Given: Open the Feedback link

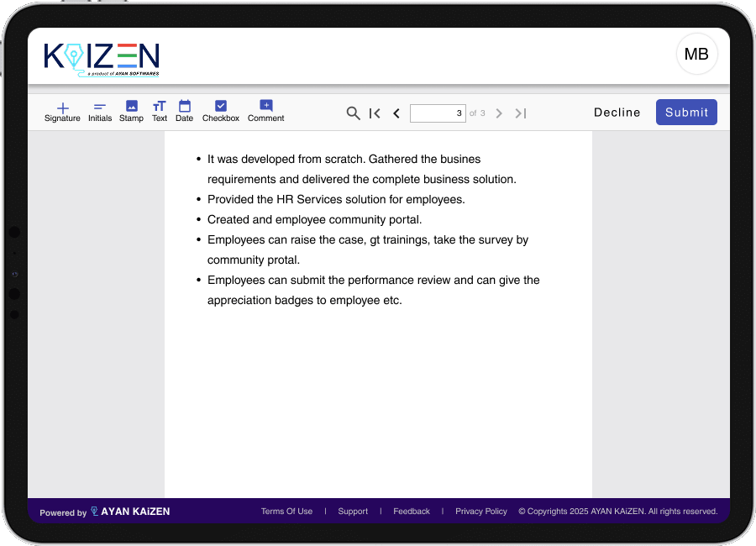Looking at the screenshot, I should (x=412, y=512).
